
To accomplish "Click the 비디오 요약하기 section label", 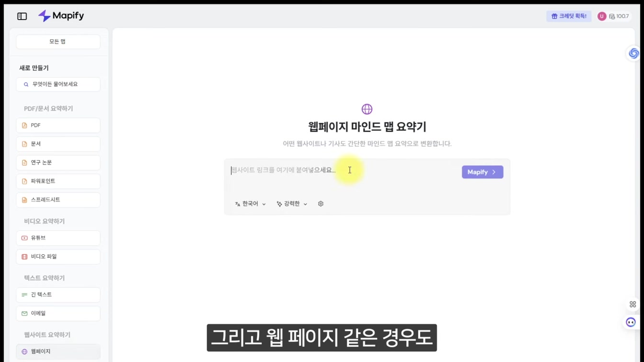I will pos(44,221).
